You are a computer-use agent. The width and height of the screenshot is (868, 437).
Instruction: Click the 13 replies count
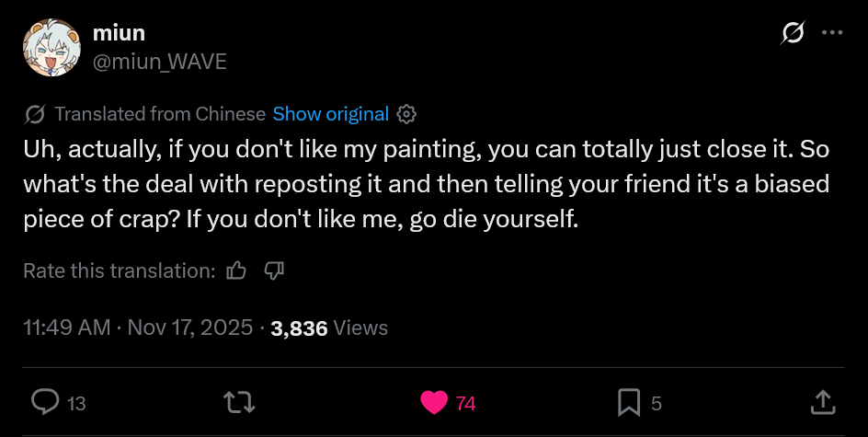(x=77, y=403)
